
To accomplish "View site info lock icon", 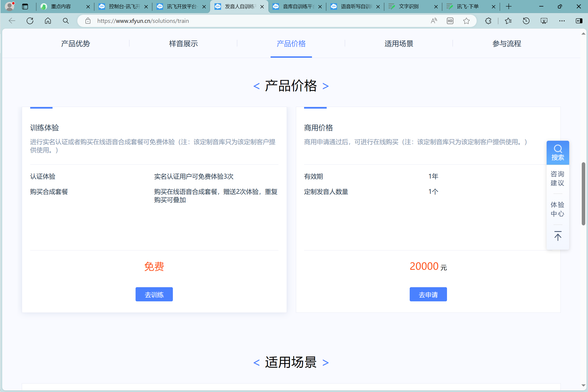I will 88,21.
